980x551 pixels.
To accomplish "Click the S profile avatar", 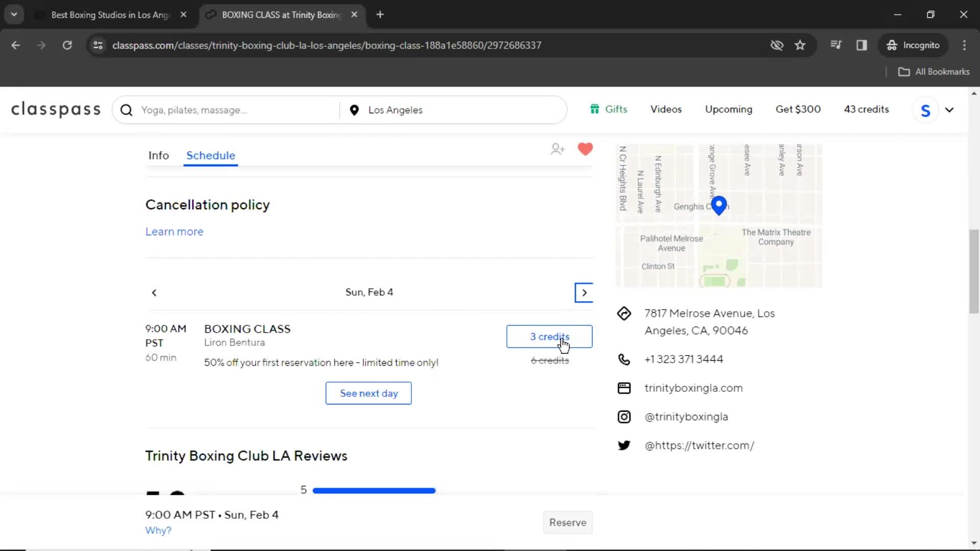I will 925,110.
